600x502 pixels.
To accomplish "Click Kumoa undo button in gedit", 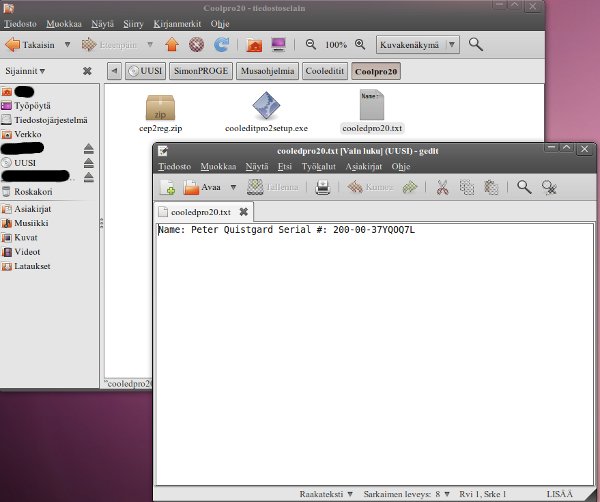I will tap(370, 187).
